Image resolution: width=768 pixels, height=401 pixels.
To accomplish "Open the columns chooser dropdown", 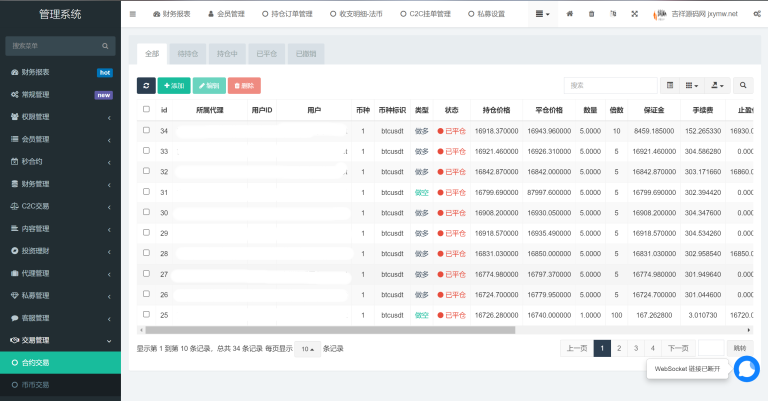I will (693, 86).
